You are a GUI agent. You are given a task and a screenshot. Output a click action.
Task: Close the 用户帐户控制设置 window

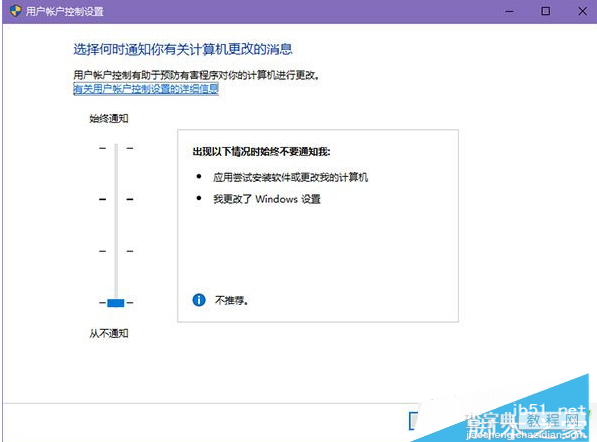click(582, 11)
